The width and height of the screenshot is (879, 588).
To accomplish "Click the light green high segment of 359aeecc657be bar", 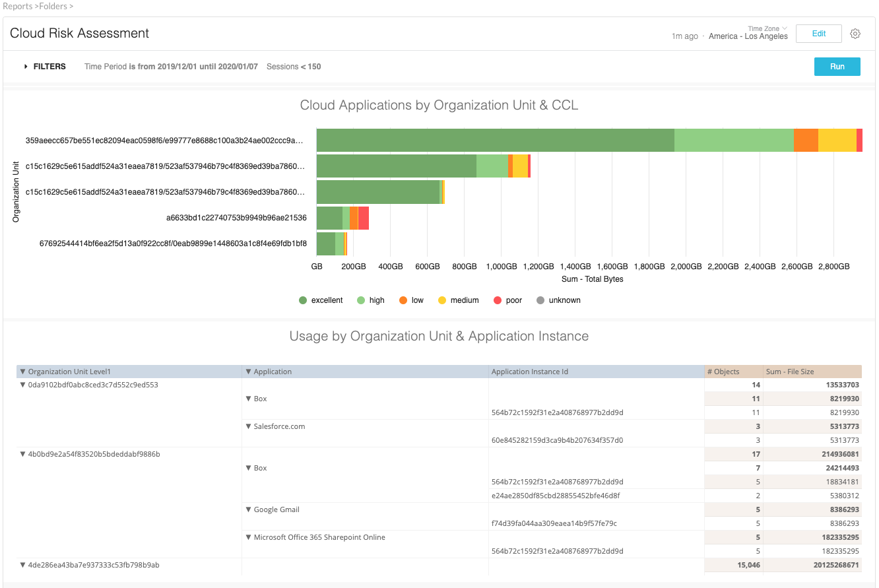I will click(734, 140).
